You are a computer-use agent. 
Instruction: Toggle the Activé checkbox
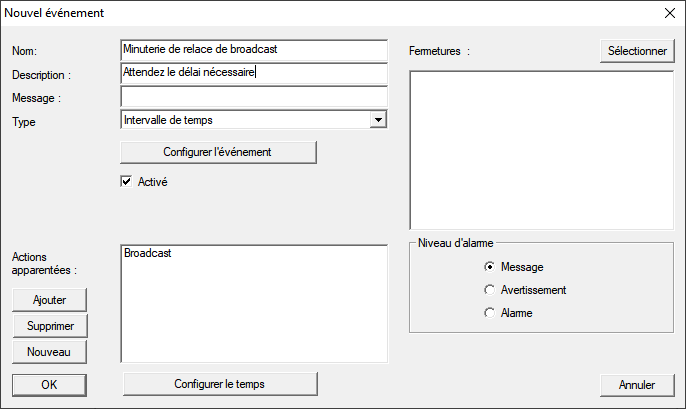[126, 182]
